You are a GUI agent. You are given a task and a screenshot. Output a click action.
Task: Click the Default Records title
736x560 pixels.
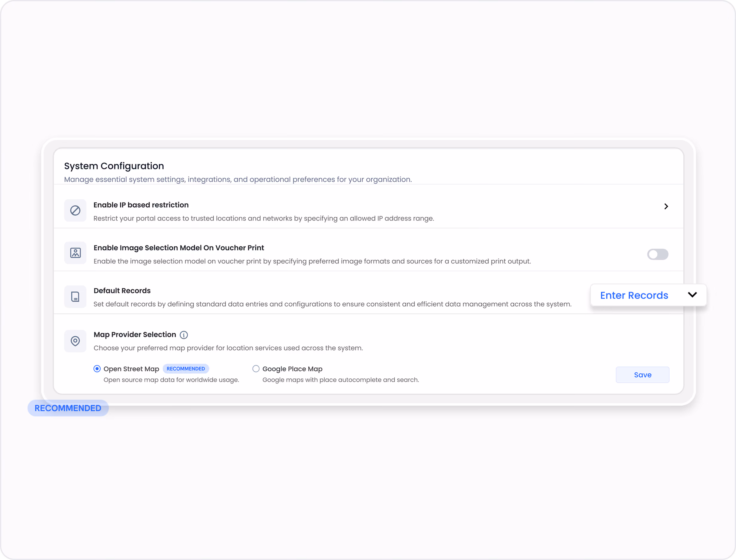122,291
